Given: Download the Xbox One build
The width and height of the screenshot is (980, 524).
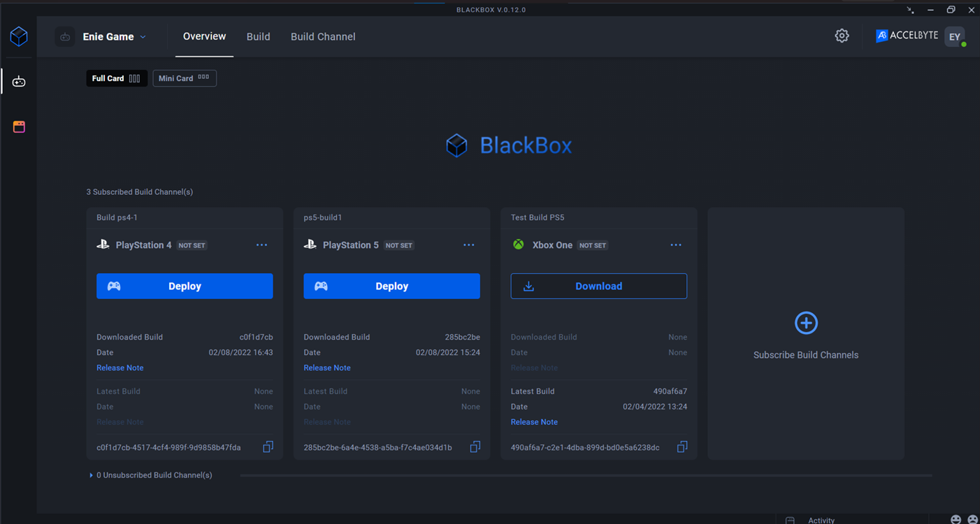Looking at the screenshot, I should (x=599, y=286).
